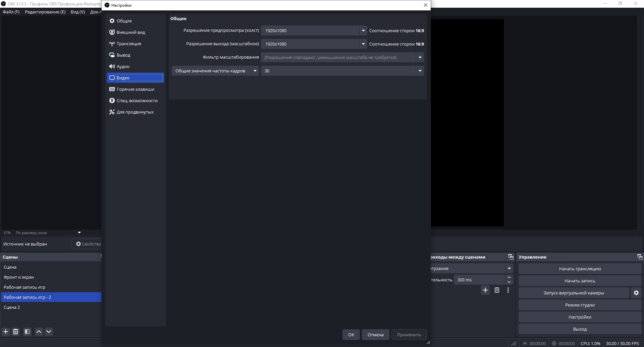This screenshot has height=347, width=644.
Task: Select the Рабочая запись игр scene
Action: pos(51,287)
